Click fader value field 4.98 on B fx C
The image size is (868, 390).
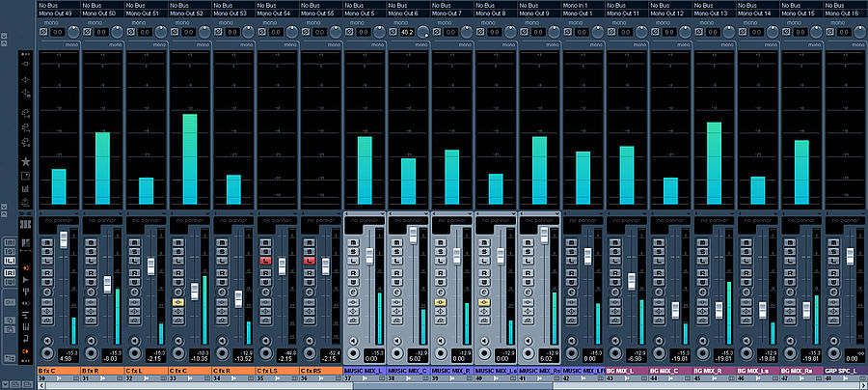67,355
